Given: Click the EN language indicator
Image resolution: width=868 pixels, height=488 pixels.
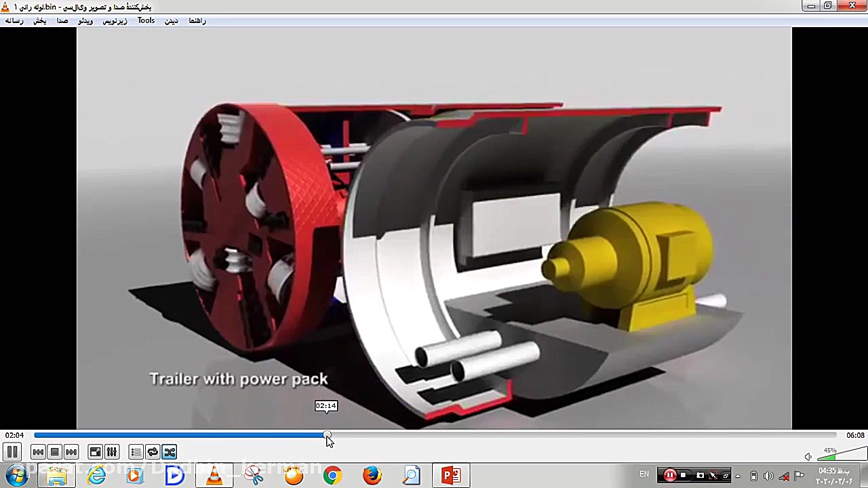Looking at the screenshot, I should (644, 474).
